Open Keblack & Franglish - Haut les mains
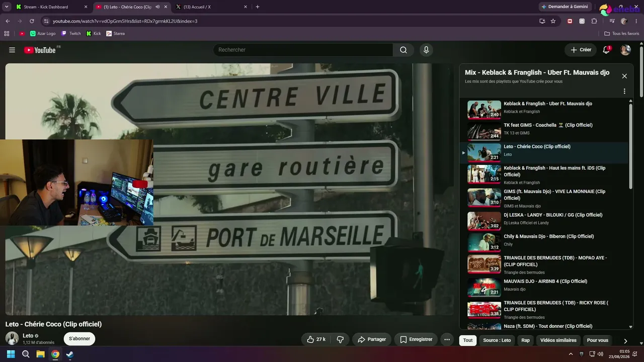This screenshot has height=362, width=644. (548, 174)
